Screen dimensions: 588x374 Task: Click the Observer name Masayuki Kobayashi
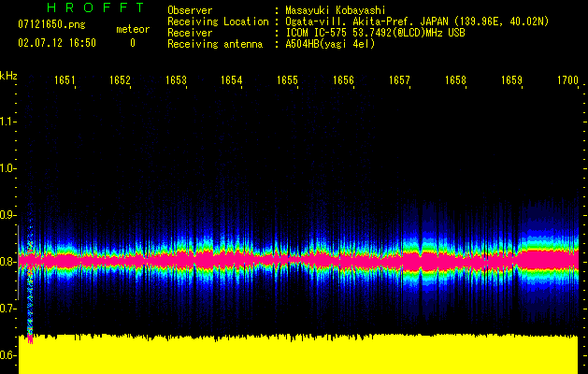[x=336, y=10]
